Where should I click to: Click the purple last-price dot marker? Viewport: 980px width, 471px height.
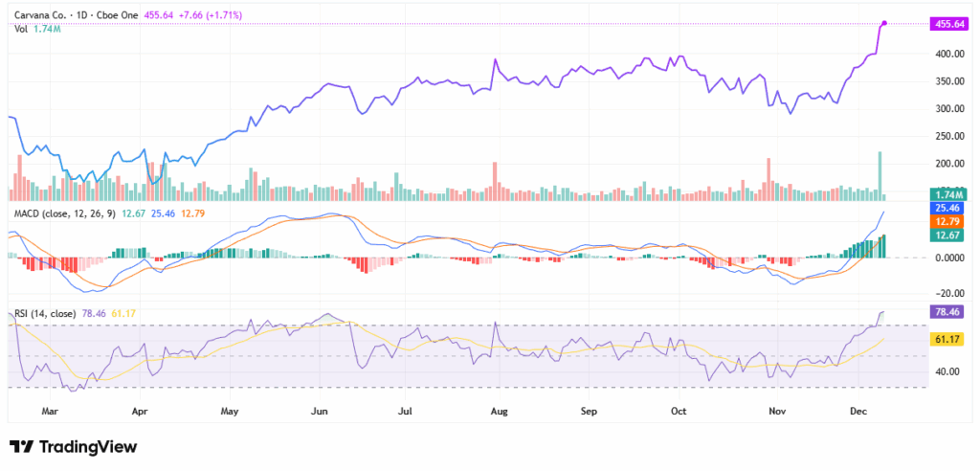click(884, 22)
